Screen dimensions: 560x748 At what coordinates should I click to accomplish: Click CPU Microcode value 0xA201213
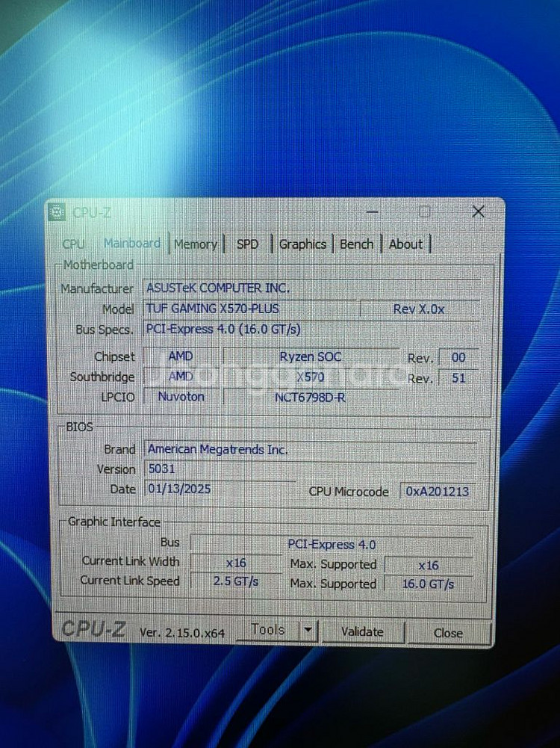point(438,492)
